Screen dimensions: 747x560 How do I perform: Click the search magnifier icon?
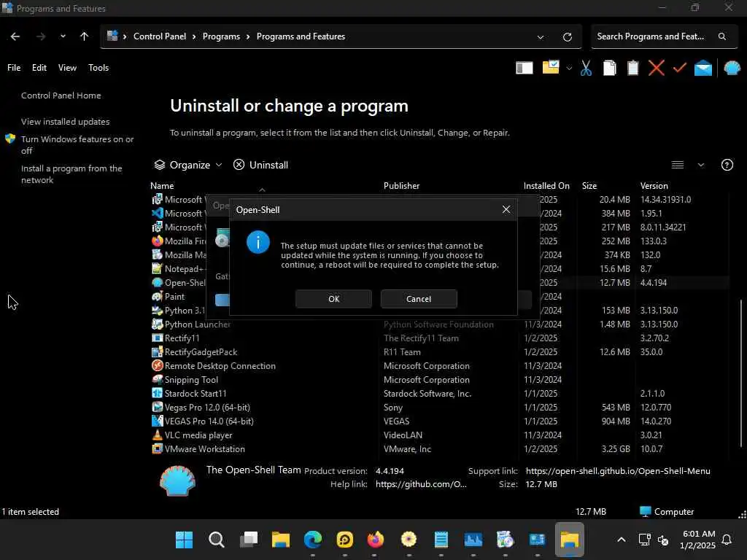click(721, 36)
